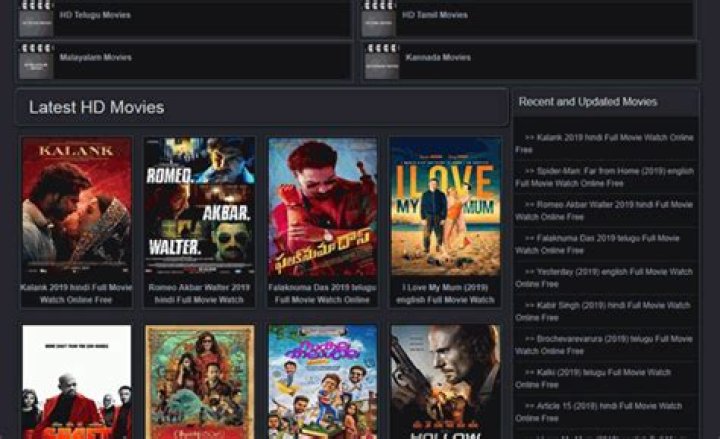Screen dimensions: 720x439
Task: Click the Kannada Movies clapperboard icon
Action: (380, 61)
